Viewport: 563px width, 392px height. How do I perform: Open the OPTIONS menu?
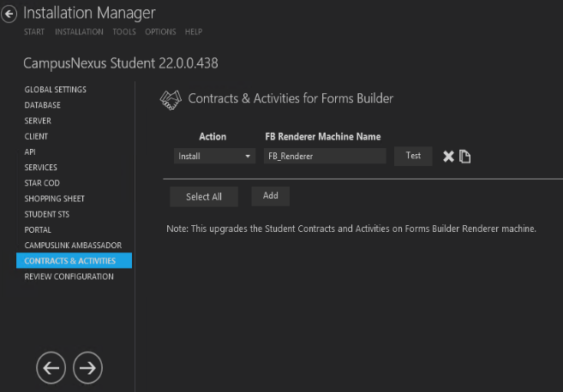(x=160, y=33)
